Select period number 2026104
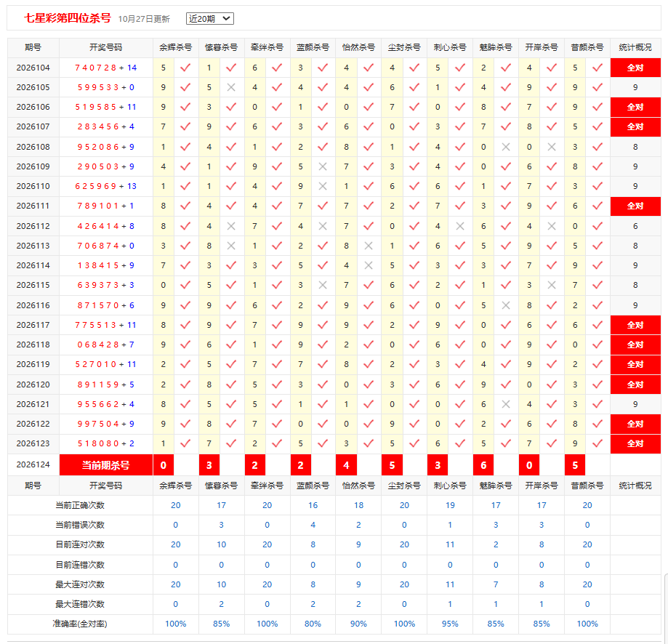Image resolution: width=668 pixels, height=644 pixels. (33, 68)
